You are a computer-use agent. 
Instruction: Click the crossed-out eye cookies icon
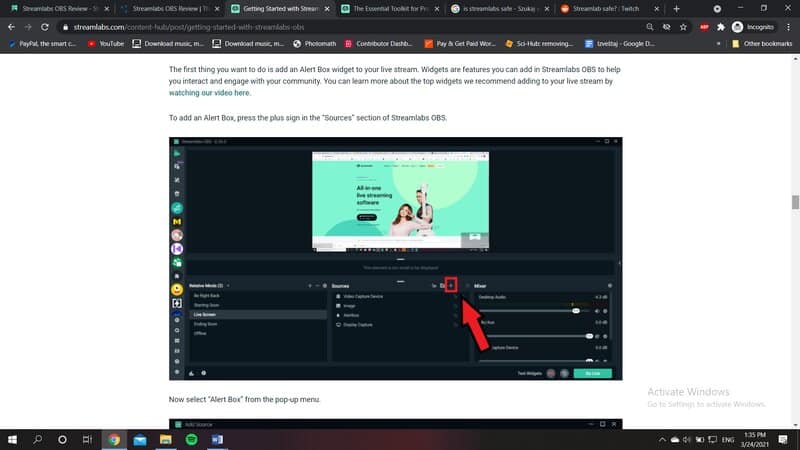pyautogui.click(x=666, y=27)
